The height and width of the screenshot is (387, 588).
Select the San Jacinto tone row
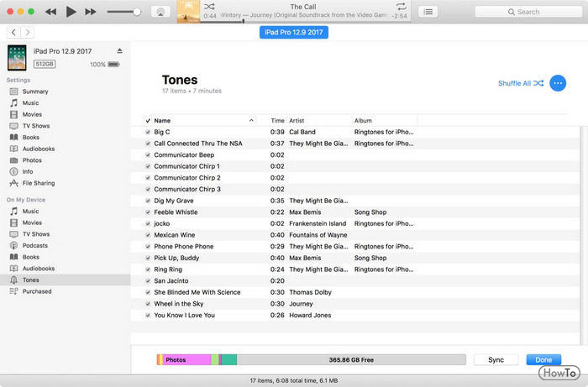pyautogui.click(x=355, y=281)
